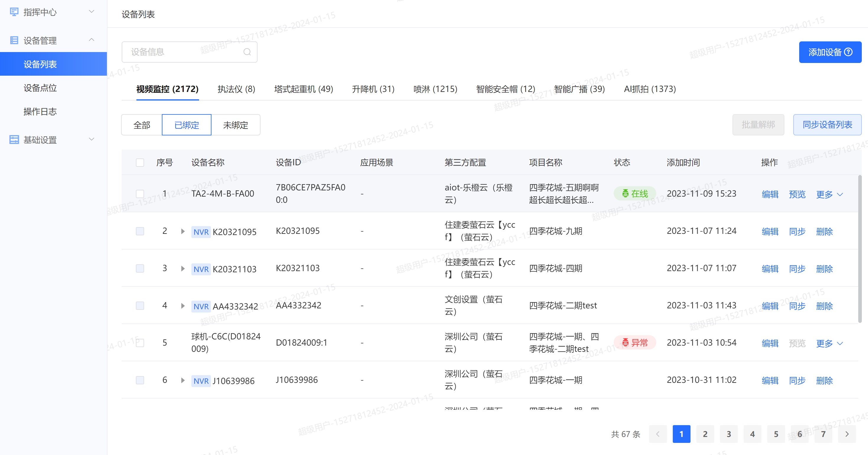Switch to 执法仪 (8) tab
The image size is (868, 455).
[236, 89]
